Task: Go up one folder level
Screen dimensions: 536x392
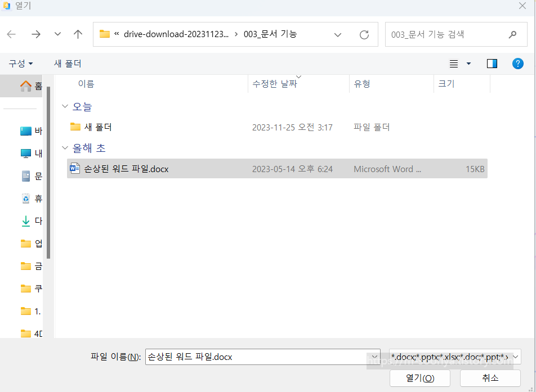Action: (x=78, y=34)
